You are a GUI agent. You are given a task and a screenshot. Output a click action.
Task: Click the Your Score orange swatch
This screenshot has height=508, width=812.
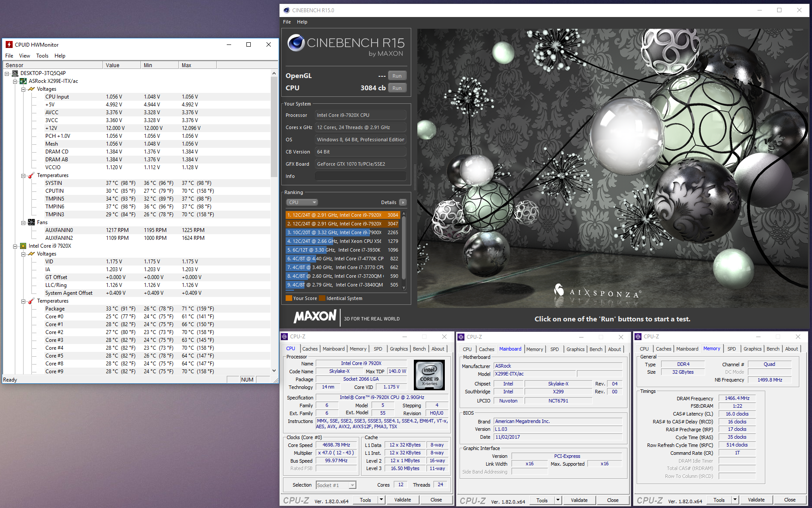(289, 298)
